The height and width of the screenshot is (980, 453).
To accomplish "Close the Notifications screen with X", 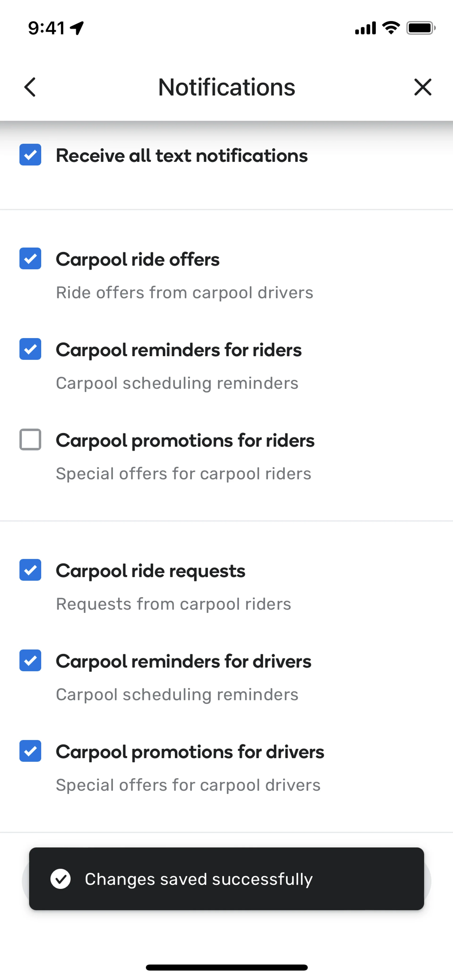I will point(423,87).
